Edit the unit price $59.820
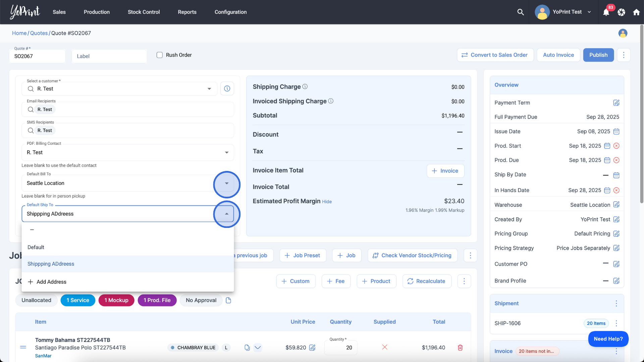This screenshot has width=644, height=362. 312,348
